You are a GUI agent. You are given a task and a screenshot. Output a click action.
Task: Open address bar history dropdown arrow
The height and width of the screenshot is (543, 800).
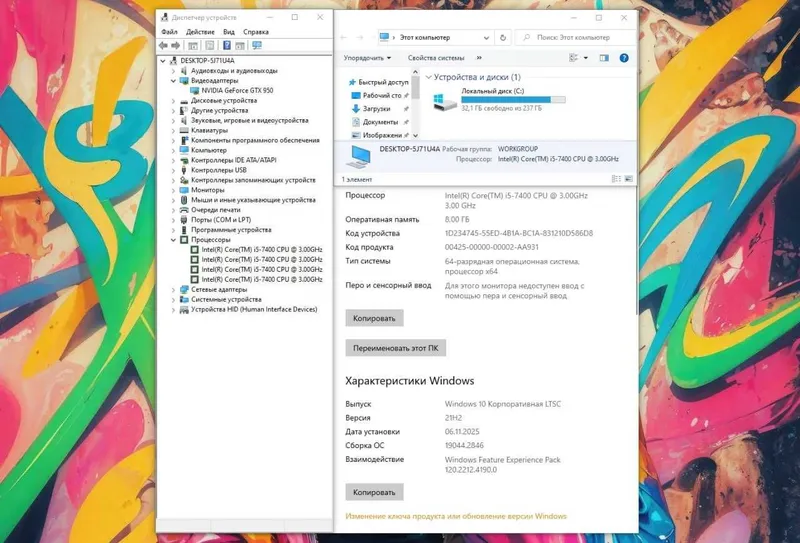point(486,38)
